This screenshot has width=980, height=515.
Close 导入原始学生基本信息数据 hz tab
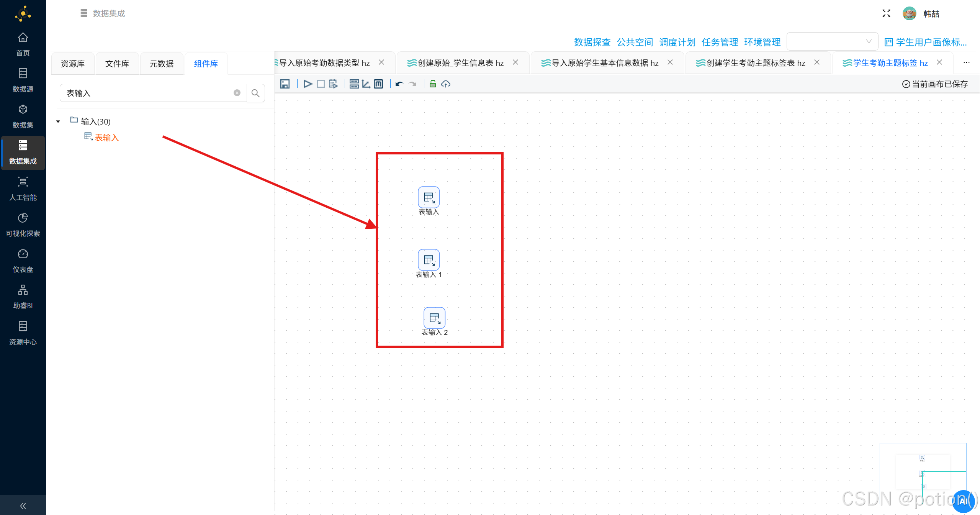[670, 62]
